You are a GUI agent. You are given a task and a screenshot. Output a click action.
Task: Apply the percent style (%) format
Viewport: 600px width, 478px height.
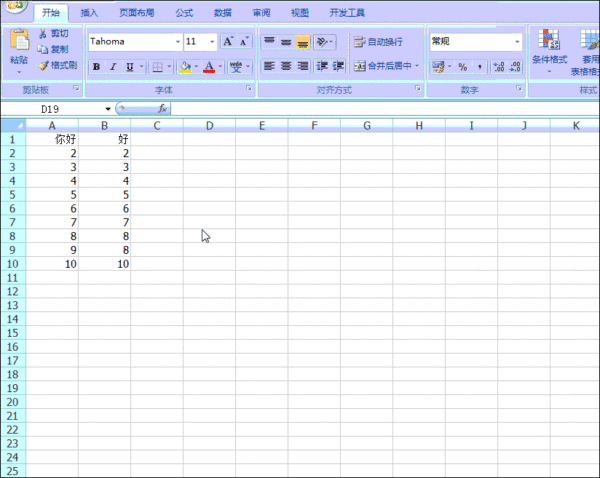(463, 67)
